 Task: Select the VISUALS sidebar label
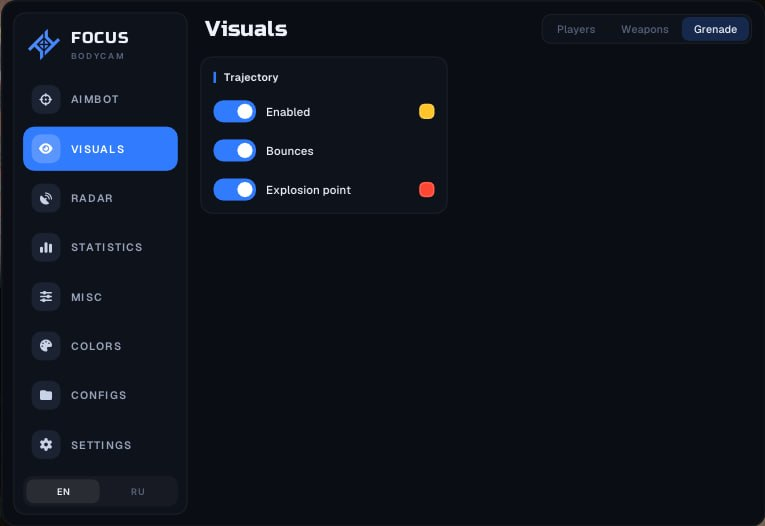click(98, 149)
